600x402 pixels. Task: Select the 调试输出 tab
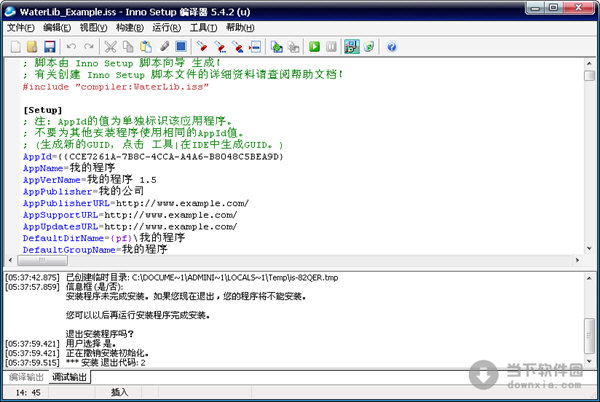tap(69, 377)
